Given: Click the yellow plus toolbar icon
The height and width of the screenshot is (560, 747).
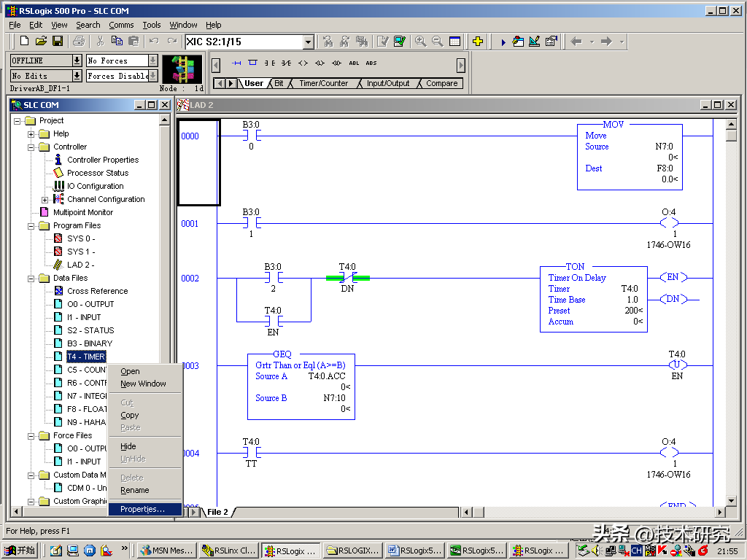Looking at the screenshot, I should click(x=478, y=42).
